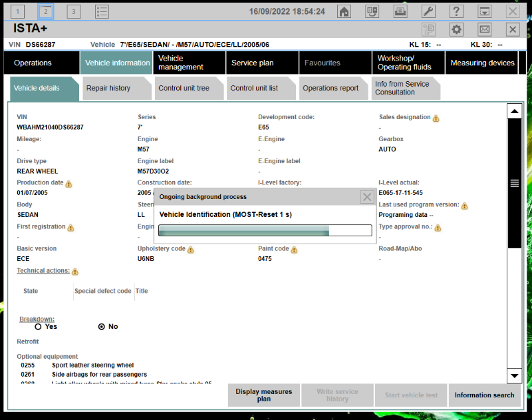The width and height of the screenshot is (532, 420).
Task: Open Workshop/Operating fluids menu
Action: [408, 63]
